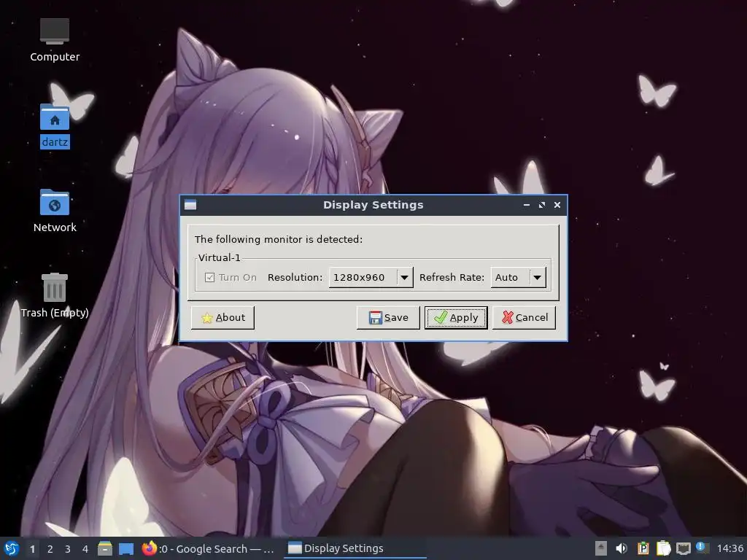Click the 14:36 clock
The image size is (747, 560).
point(729,548)
